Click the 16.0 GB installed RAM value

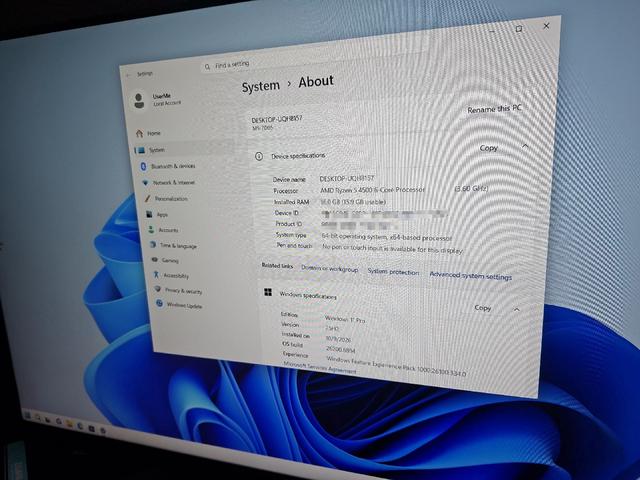click(353, 202)
